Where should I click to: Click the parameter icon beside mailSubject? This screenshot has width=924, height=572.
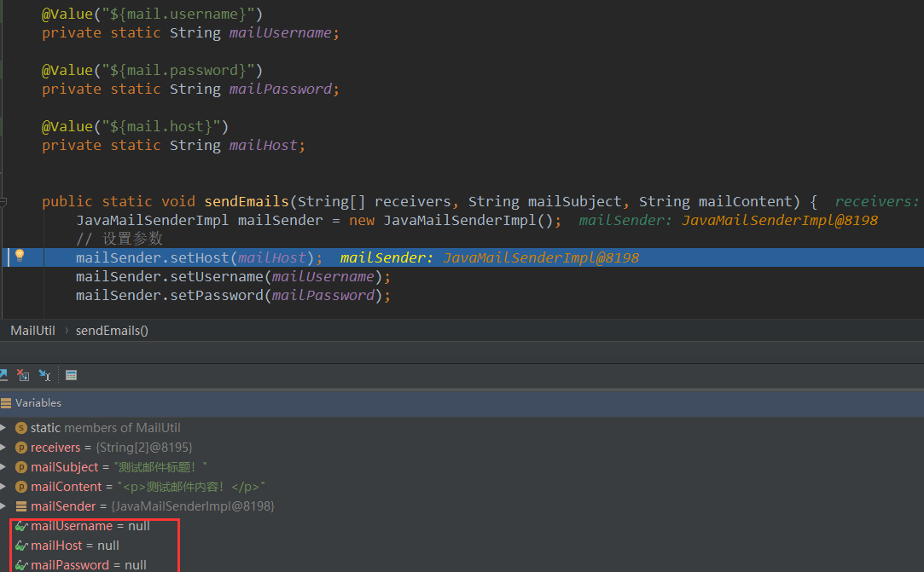(x=21, y=467)
